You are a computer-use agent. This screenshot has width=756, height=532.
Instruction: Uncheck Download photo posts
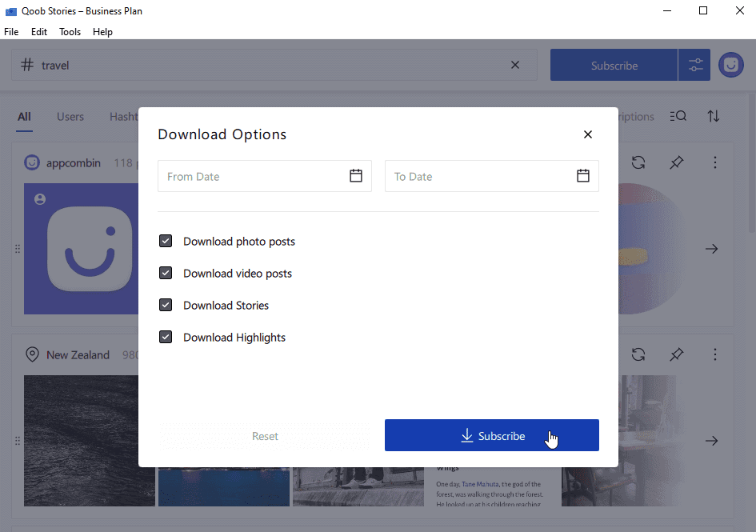coord(166,241)
